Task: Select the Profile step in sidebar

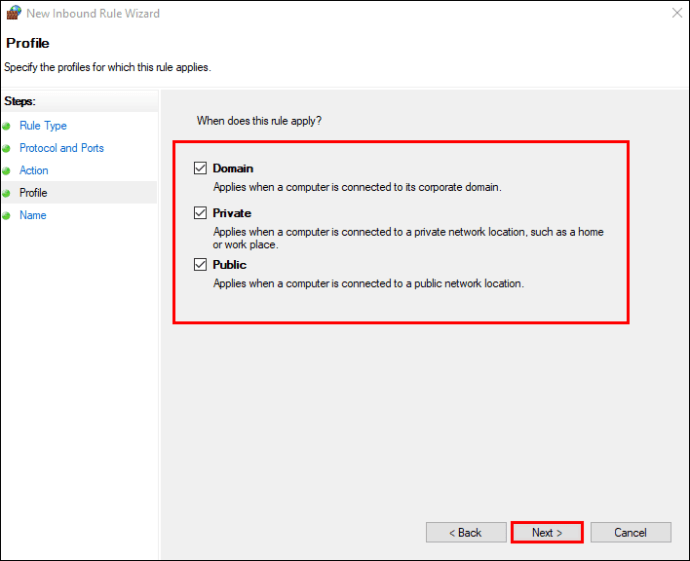Action: coord(33,193)
